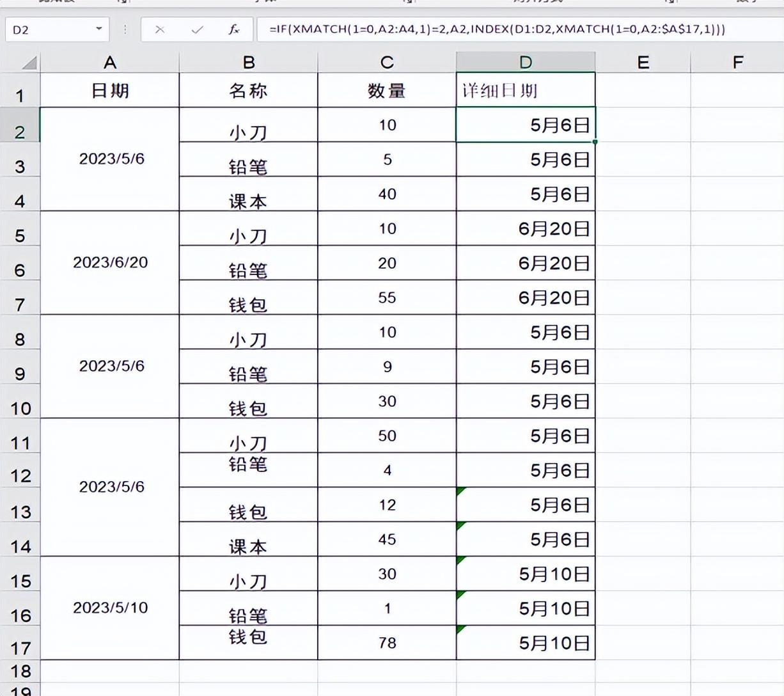
Task: Select column C header
Action: 387,63
